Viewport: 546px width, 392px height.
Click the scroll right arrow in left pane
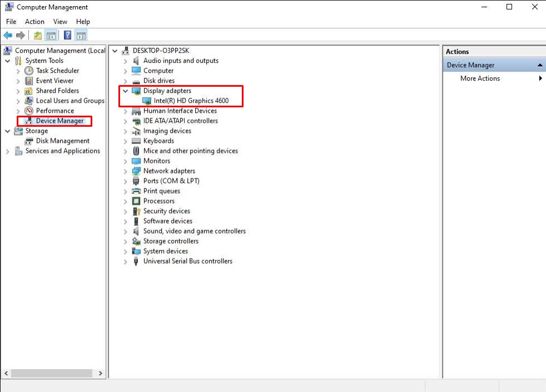click(100, 373)
